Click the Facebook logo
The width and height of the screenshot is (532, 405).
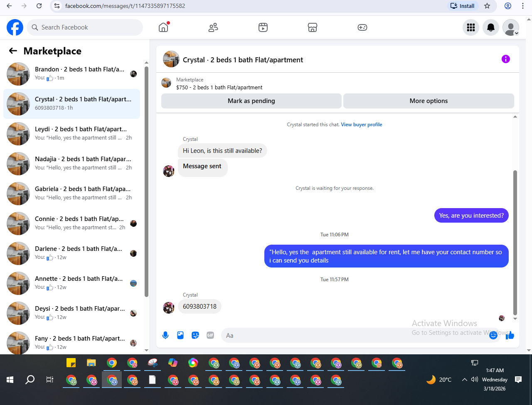pyautogui.click(x=15, y=27)
